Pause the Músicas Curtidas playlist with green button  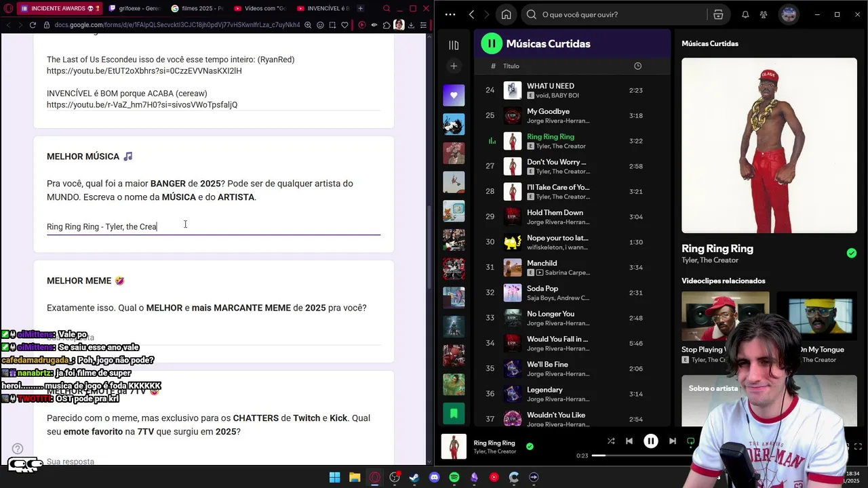pyautogui.click(x=491, y=43)
